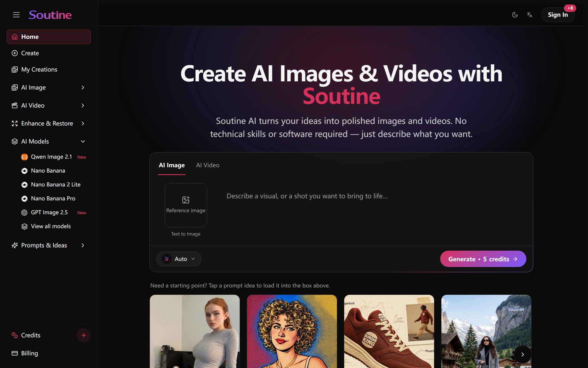Image resolution: width=588 pixels, height=368 pixels.
Task: Expand the AI Image section
Action: coord(49,87)
